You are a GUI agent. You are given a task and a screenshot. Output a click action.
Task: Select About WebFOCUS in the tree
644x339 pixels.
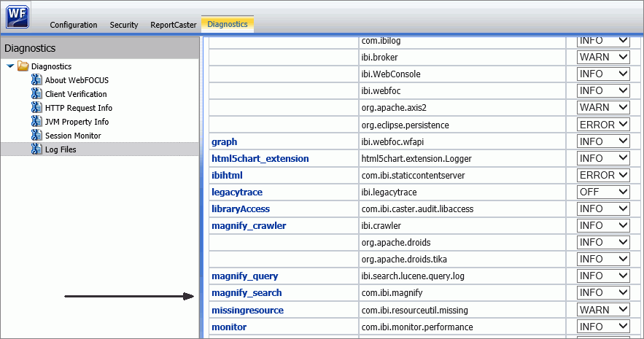77,80
